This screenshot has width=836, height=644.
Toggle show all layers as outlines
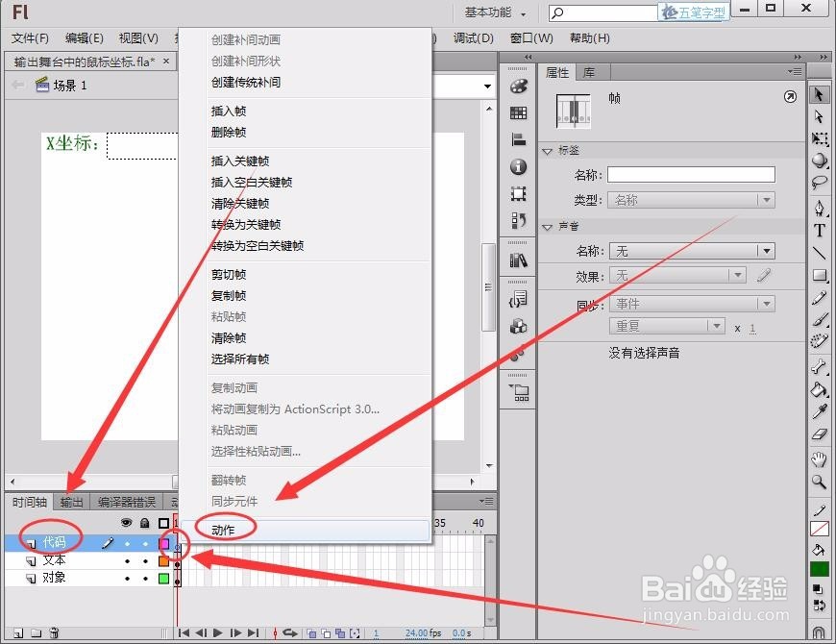point(163,523)
